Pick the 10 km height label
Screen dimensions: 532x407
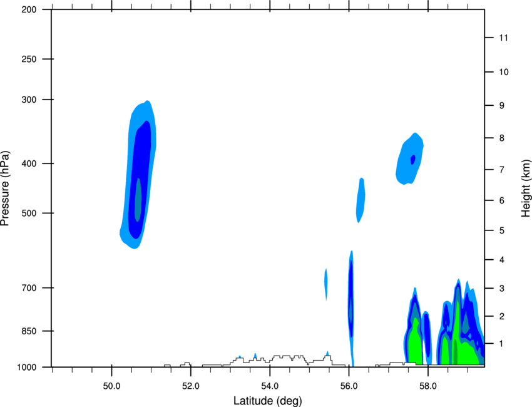503,72
